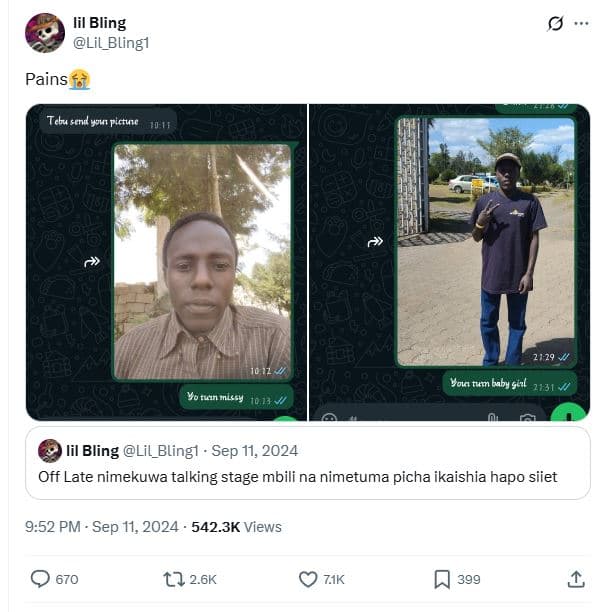The height and width of the screenshot is (612, 606).
Task: Share the tweet via share icon
Action: (576, 579)
